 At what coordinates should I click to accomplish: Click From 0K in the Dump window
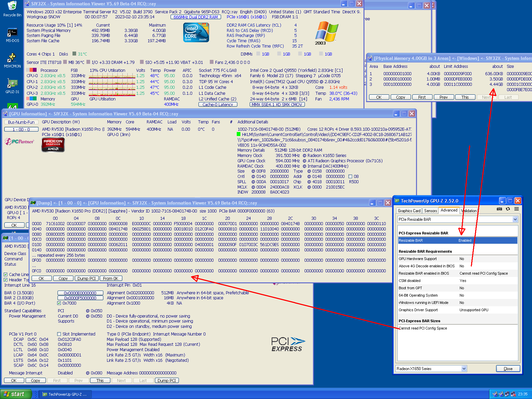(111, 279)
